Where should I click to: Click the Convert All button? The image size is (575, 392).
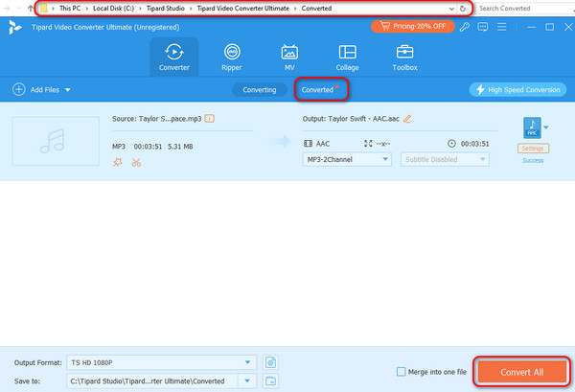[522, 372]
